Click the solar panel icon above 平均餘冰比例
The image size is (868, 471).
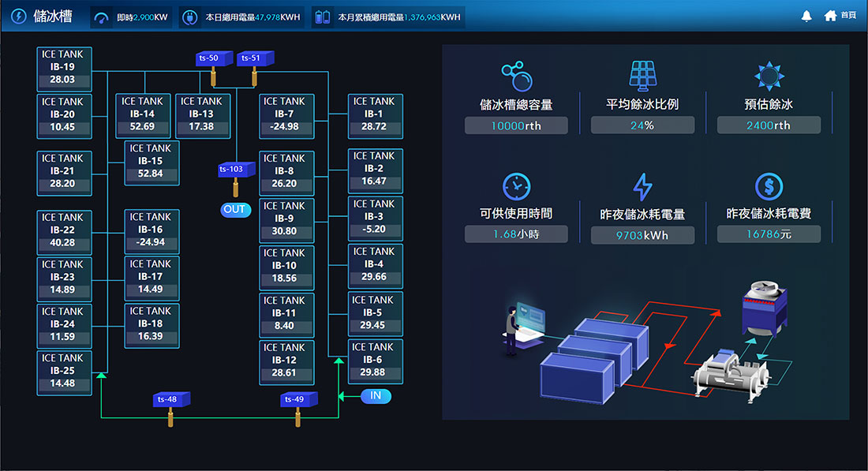point(642,75)
